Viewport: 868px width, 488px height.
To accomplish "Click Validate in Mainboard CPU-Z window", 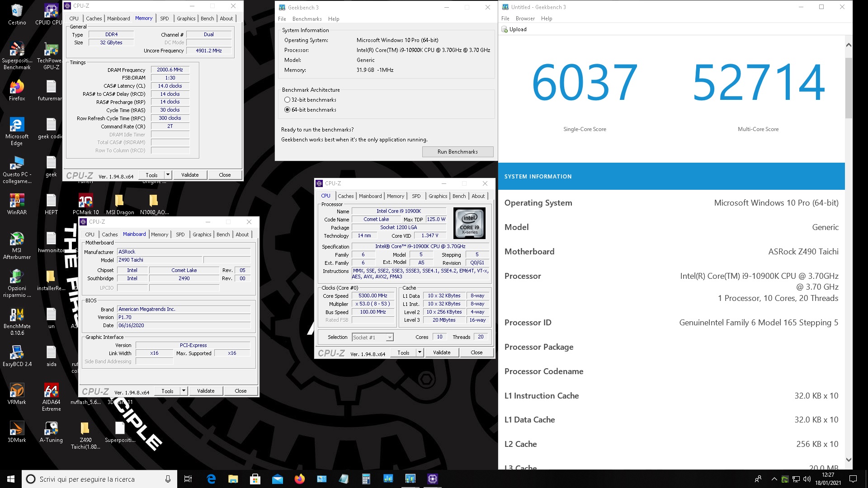I will coord(206,391).
